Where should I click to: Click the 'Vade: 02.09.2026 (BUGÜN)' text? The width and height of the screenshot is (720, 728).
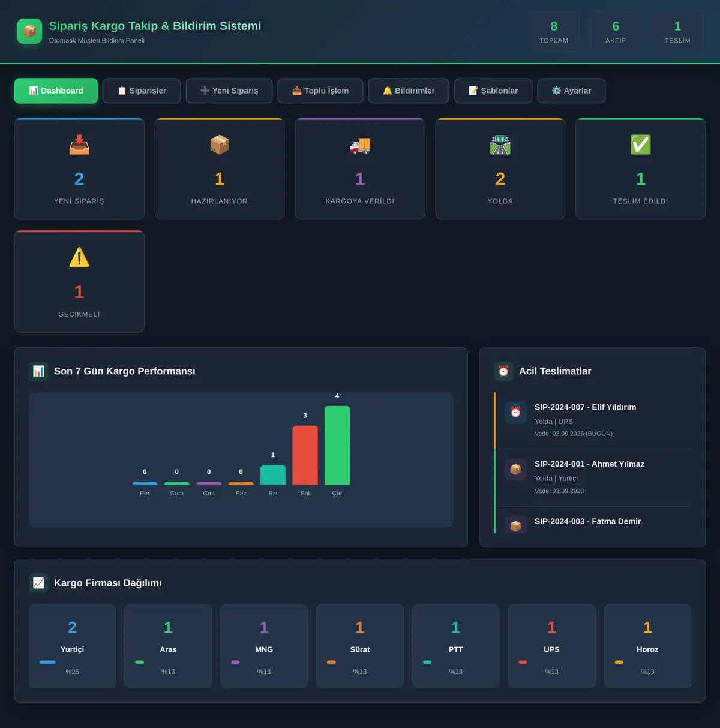[x=574, y=434]
